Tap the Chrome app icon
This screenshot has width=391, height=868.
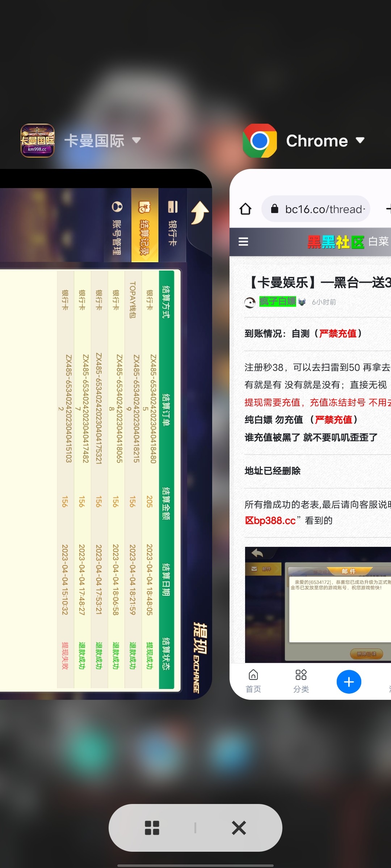(x=260, y=141)
